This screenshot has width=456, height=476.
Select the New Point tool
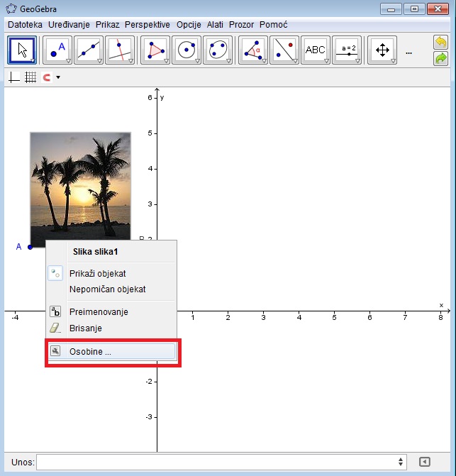tap(57, 50)
